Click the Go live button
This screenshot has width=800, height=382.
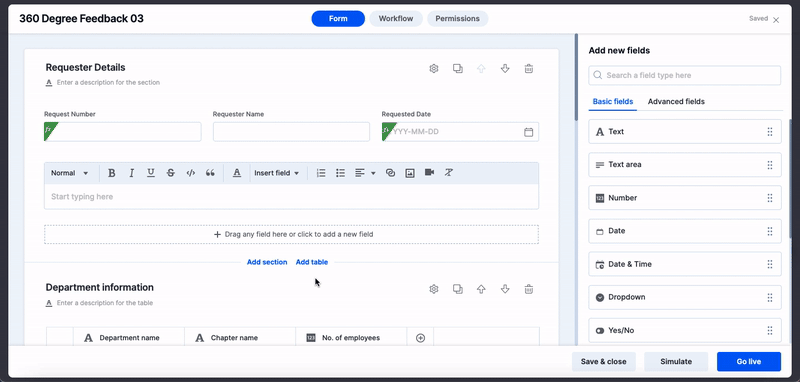click(748, 362)
